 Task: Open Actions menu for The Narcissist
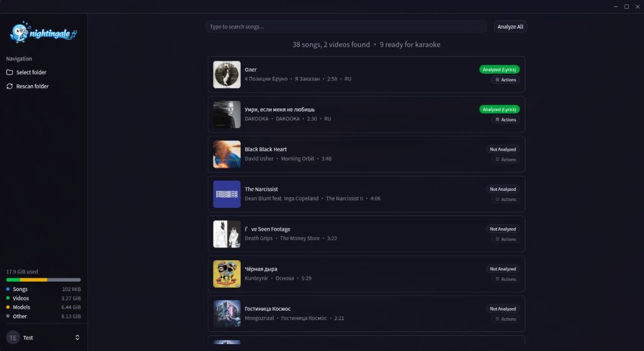[x=505, y=199]
